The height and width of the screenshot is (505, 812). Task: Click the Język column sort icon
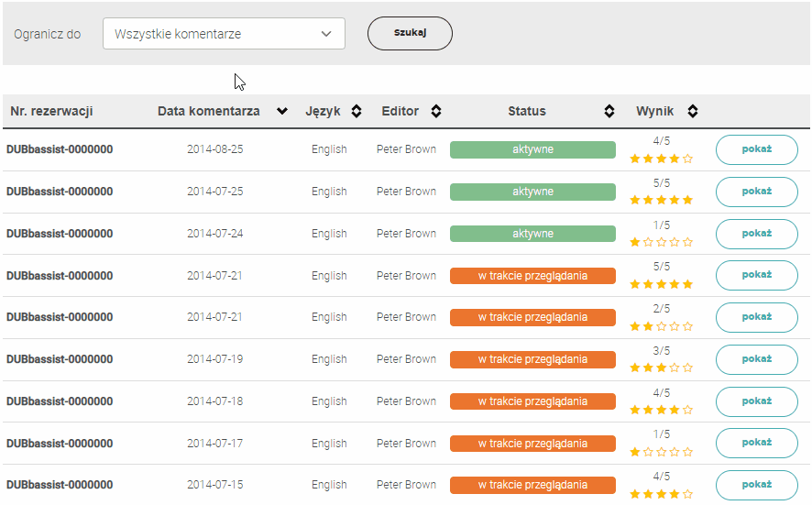coord(357,112)
